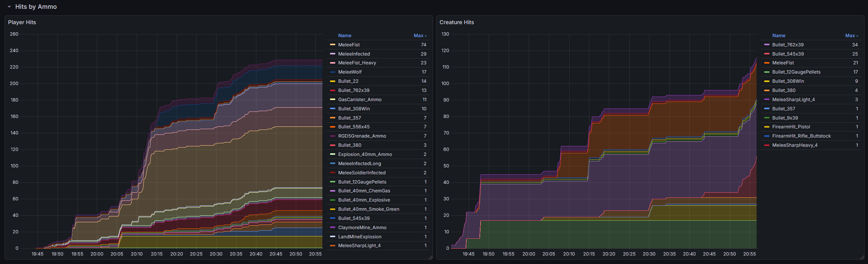
Task: Toggle FirearmHit_Pistol series visibility
Action: [791, 127]
